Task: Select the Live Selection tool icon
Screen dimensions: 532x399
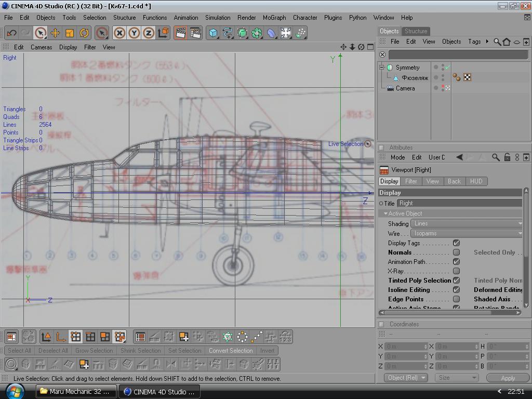Action: pyautogui.click(x=41, y=33)
